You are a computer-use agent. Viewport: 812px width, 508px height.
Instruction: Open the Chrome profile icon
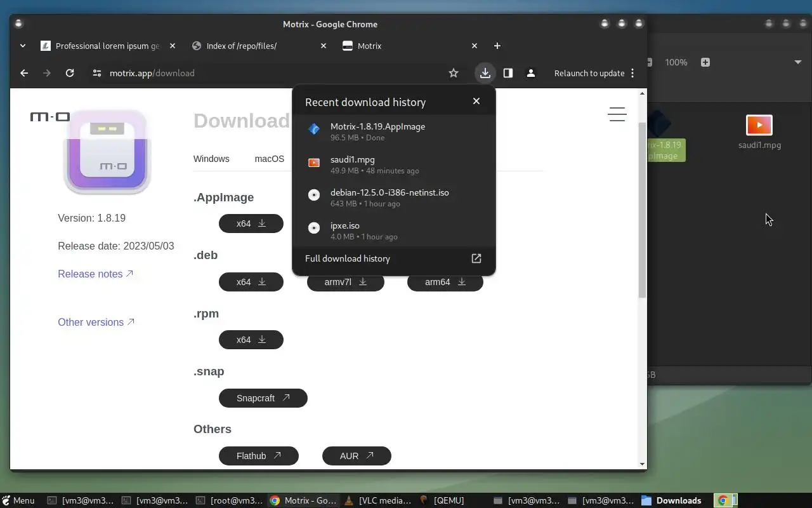[x=531, y=73]
